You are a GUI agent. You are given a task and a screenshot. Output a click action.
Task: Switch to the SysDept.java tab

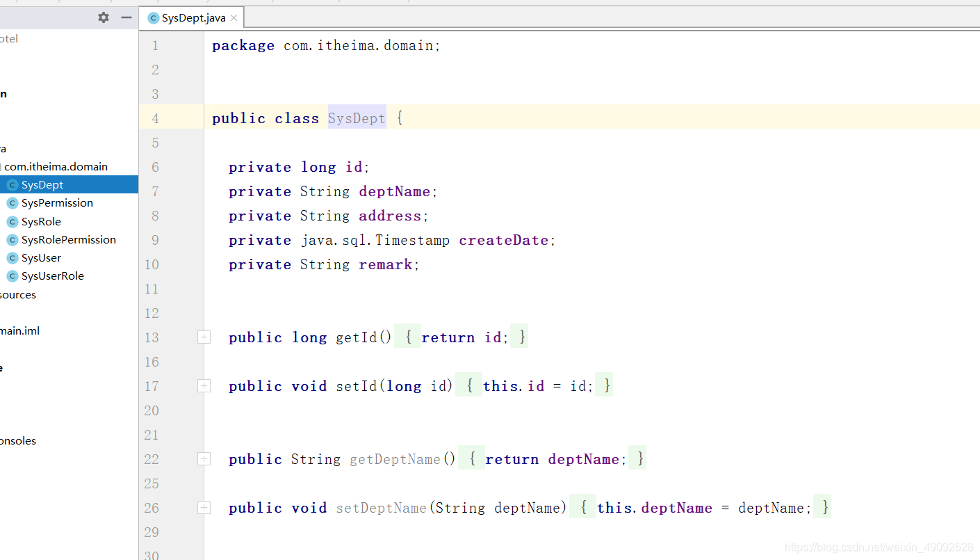193,18
